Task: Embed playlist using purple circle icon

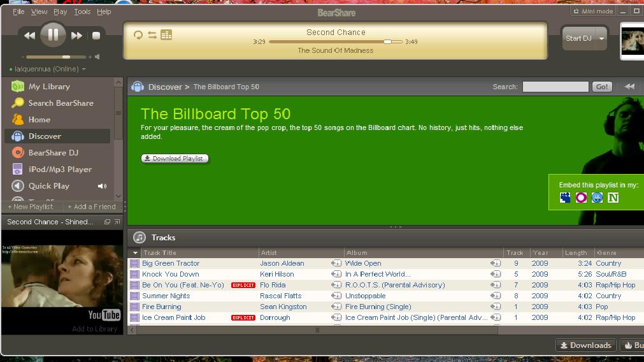Action: click(x=581, y=198)
